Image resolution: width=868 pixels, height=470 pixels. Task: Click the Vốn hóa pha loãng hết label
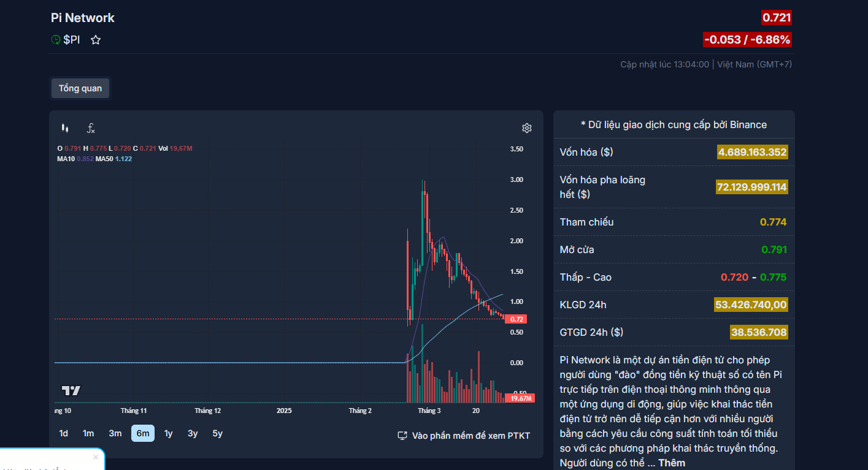(602, 187)
